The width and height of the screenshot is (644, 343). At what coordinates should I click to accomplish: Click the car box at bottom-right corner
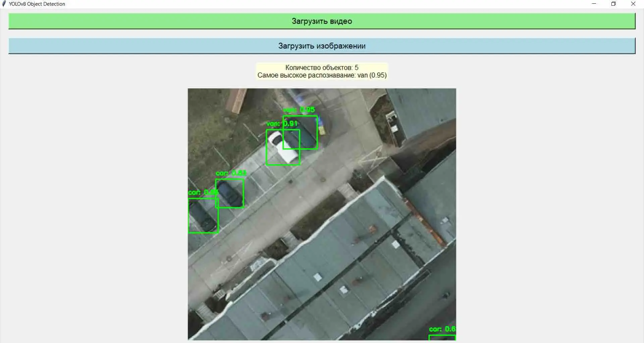(x=442, y=338)
